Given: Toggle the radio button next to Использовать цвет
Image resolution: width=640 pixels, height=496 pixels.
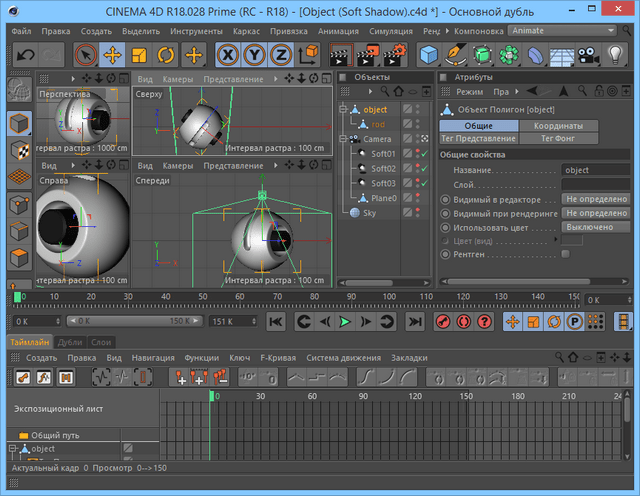Looking at the screenshot, I should click(445, 227).
